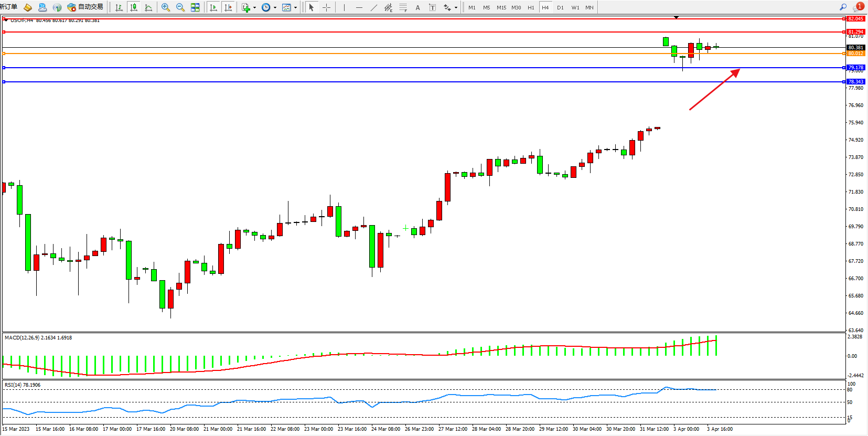Tile chart windows with the grid icon
Screen dimensions: 868x436
click(x=195, y=7)
